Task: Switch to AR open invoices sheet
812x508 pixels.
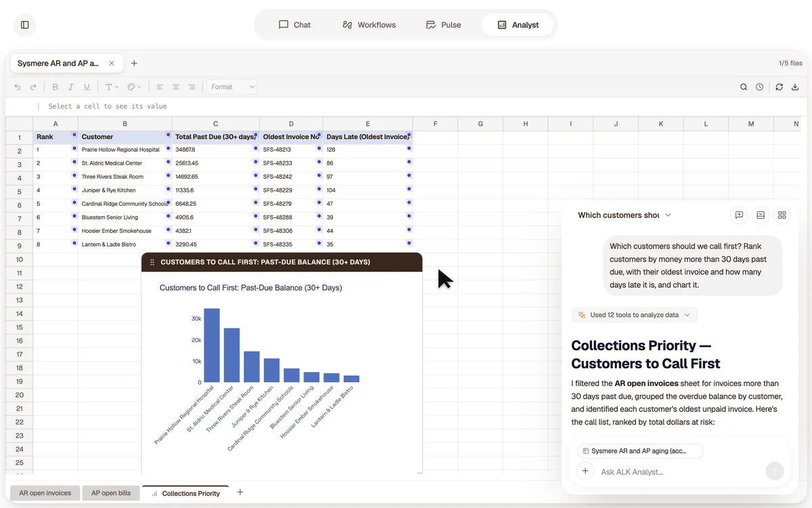Action: pos(45,493)
